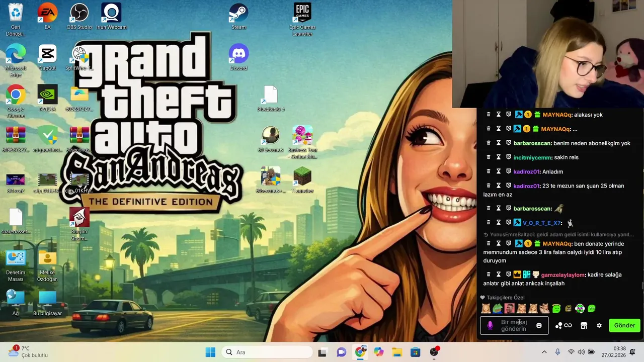Click kadiroz01 name on 'Anladım' message
The width and height of the screenshot is (644, 362).
[526, 171]
